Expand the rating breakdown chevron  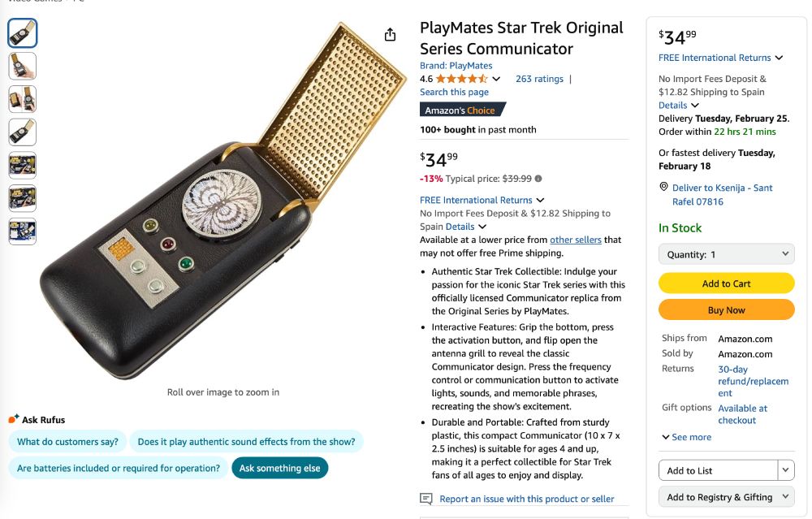497,79
